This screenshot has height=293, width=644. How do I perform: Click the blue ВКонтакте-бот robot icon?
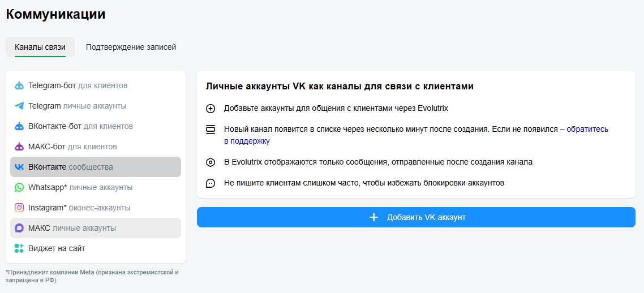(19, 126)
